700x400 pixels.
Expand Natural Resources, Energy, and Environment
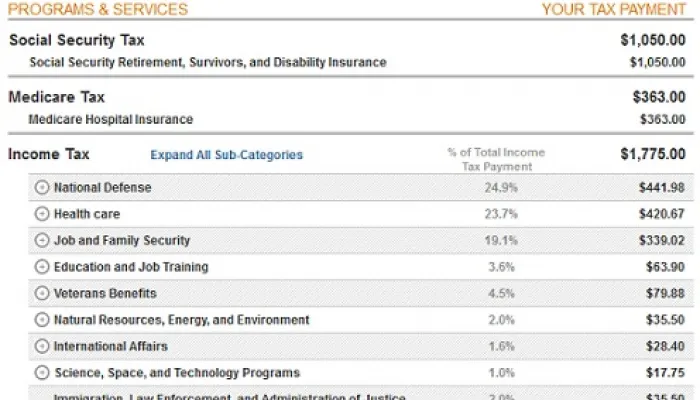click(41, 320)
